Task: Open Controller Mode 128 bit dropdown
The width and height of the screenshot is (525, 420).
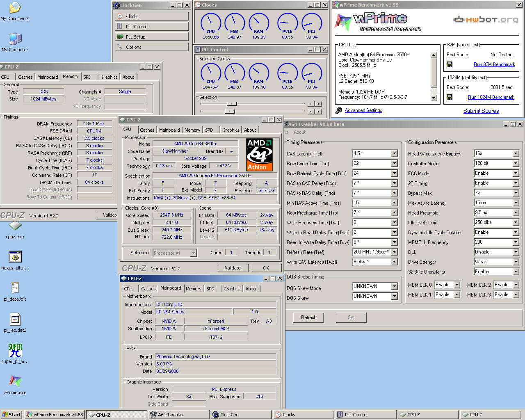Action: point(516,163)
